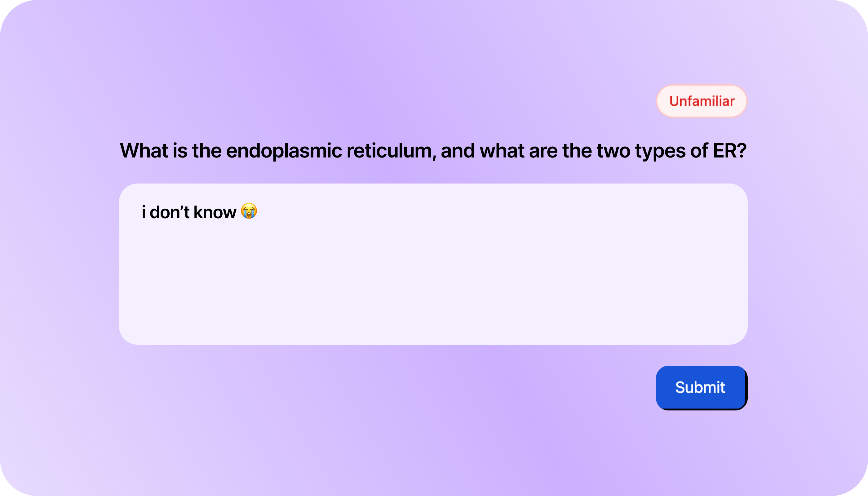Click the Unfamiliar label to change rating

pyautogui.click(x=701, y=101)
